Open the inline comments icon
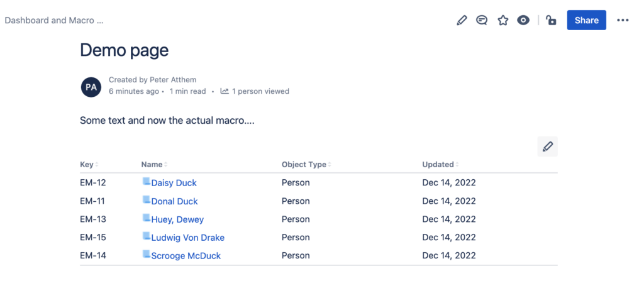 click(x=482, y=20)
